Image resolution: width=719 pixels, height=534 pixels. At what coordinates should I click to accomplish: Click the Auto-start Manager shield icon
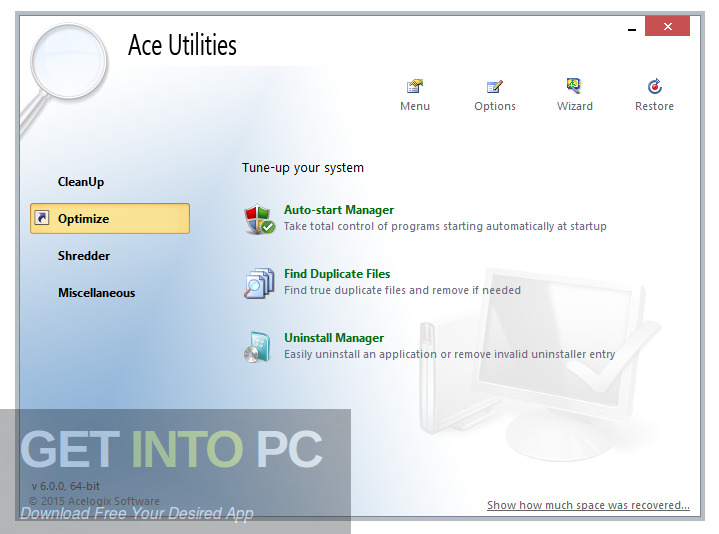[259, 219]
